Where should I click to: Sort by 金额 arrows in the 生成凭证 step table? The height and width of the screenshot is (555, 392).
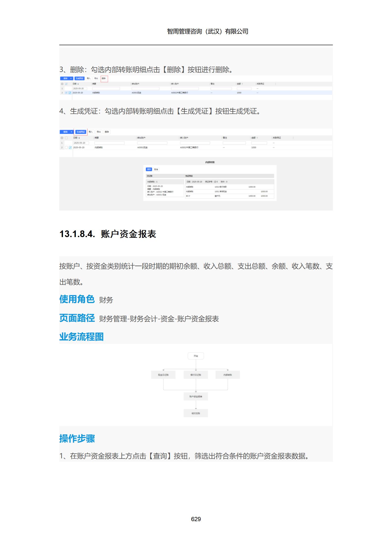tap(257, 138)
